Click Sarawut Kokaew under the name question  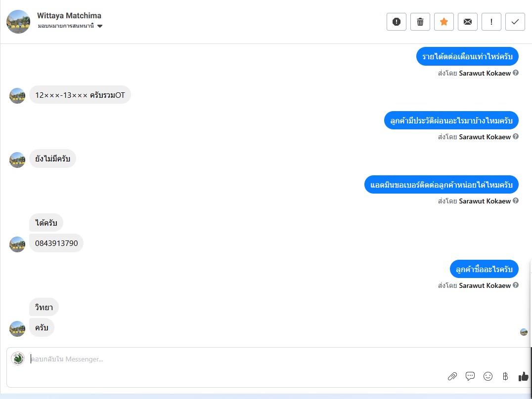485,285
